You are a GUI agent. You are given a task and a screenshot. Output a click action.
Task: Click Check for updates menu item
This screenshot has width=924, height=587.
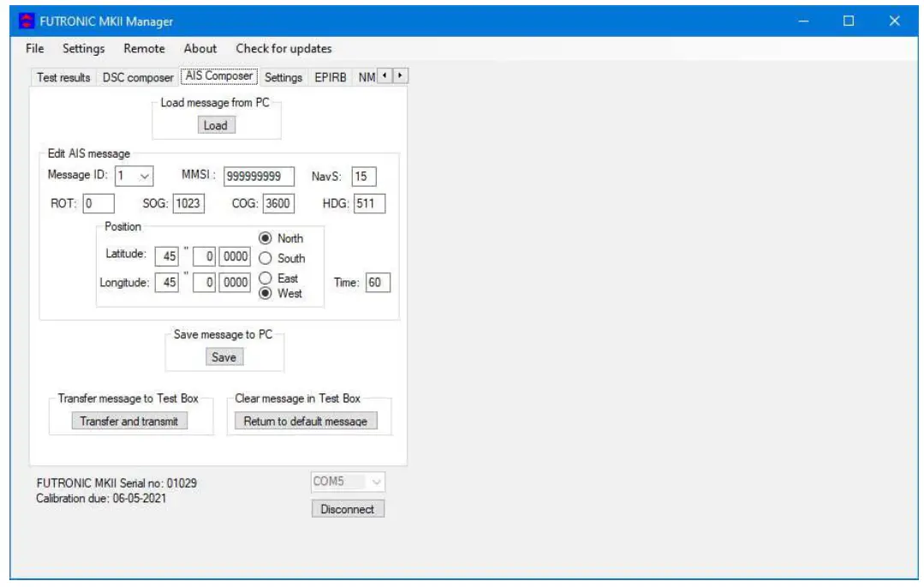coord(284,48)
